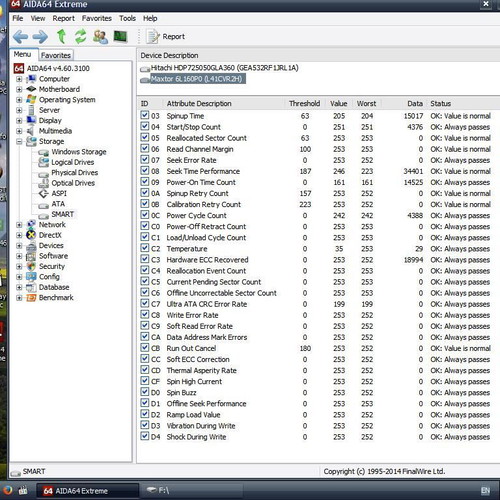This screenshot has height=500, width=500.
Task: Select the DirectX icon in tree
Action: pyautogui.click(x=31, y=235)
